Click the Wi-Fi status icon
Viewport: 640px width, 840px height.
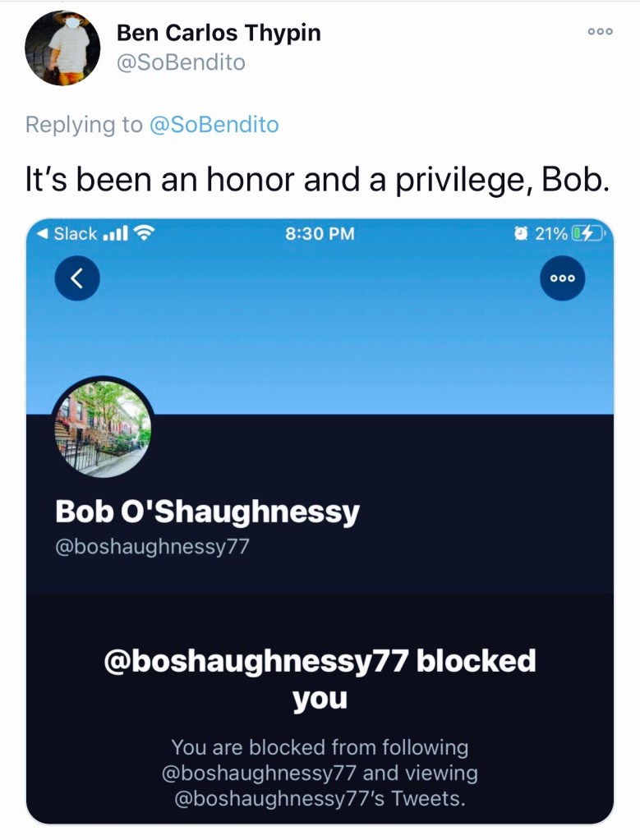click(145, 233)
